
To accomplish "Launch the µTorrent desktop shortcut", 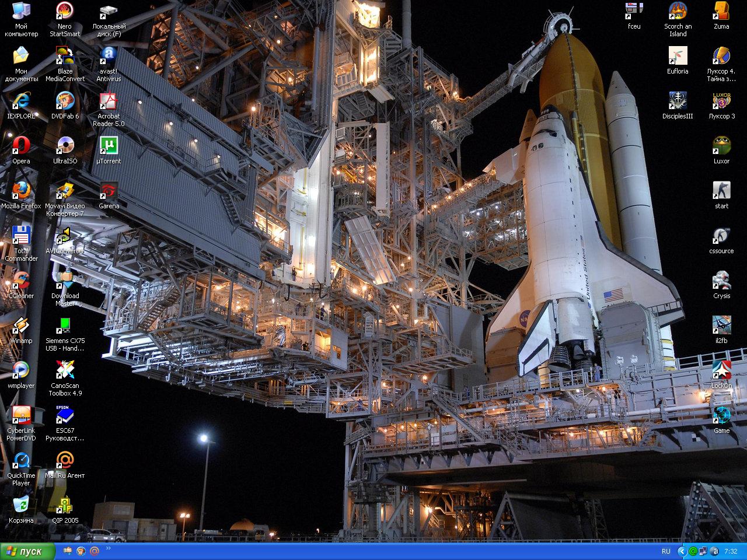I will [109, 146].
